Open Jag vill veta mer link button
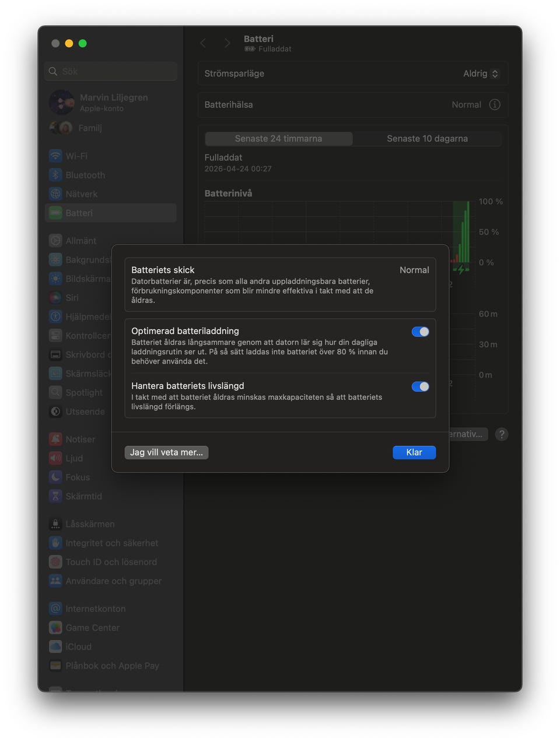 (x=166, y=452)
